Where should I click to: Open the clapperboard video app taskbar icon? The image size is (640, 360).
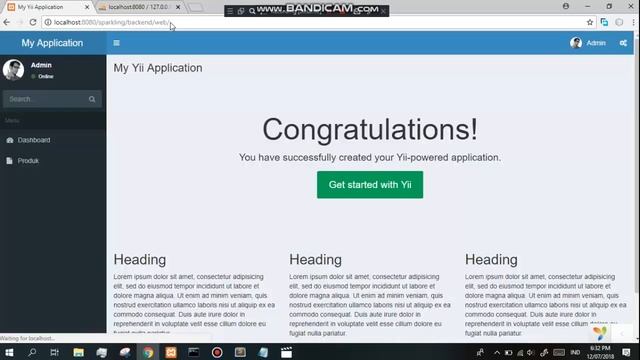coord(287,352)
